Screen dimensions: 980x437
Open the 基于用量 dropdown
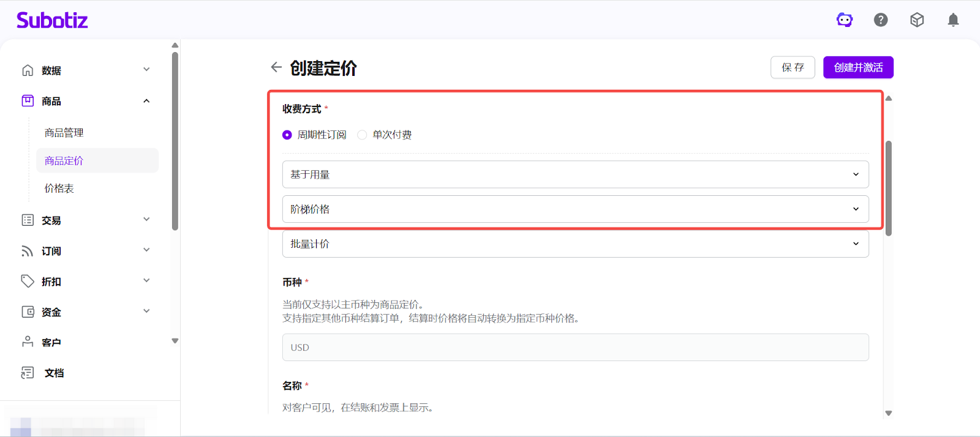pyautogui.click(x=575, y=174)
